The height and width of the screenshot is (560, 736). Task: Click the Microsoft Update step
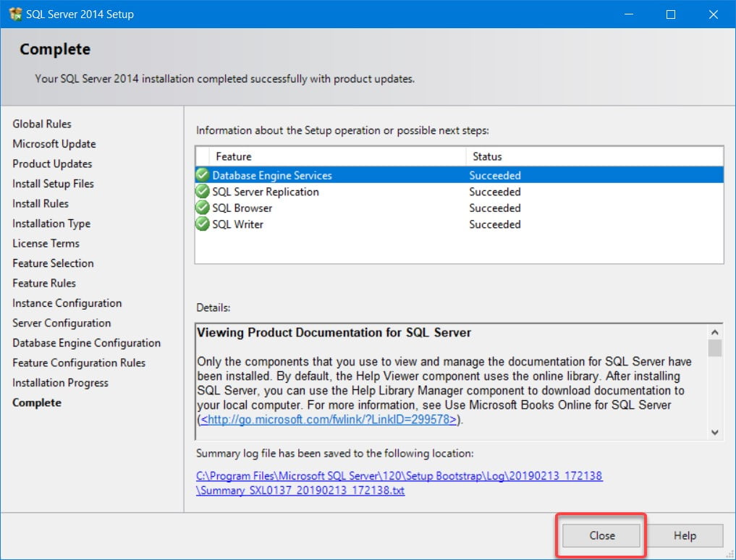coord(54,144)
